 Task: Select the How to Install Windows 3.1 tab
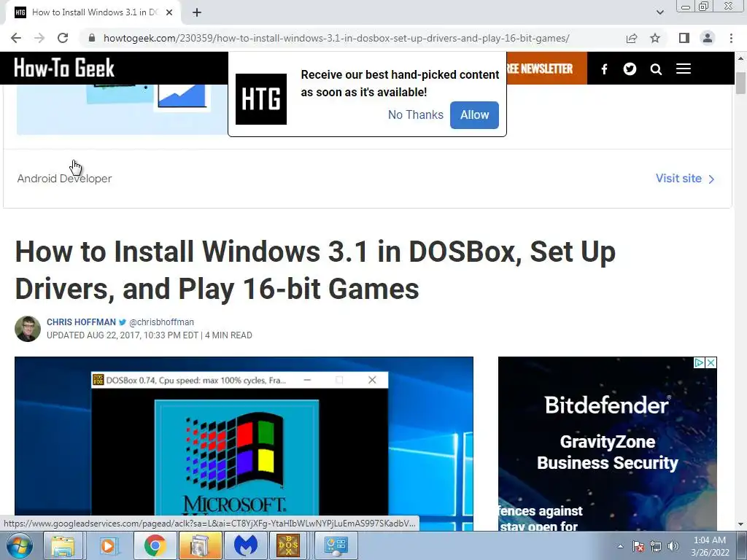pyautogui.click(x=93, y=12)
